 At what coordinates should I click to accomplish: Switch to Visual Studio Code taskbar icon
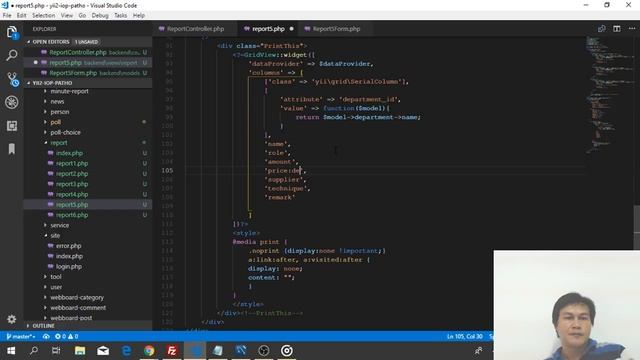195,351
